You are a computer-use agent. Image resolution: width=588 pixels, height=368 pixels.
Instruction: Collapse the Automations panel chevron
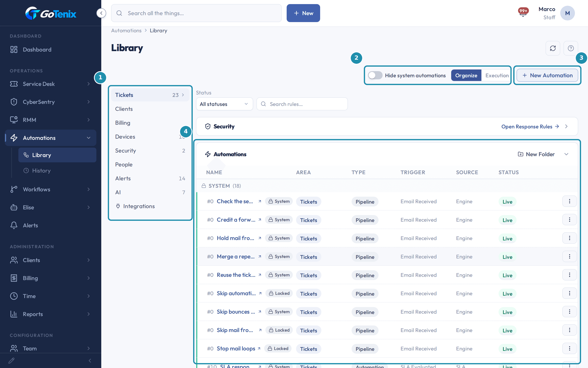566,154
